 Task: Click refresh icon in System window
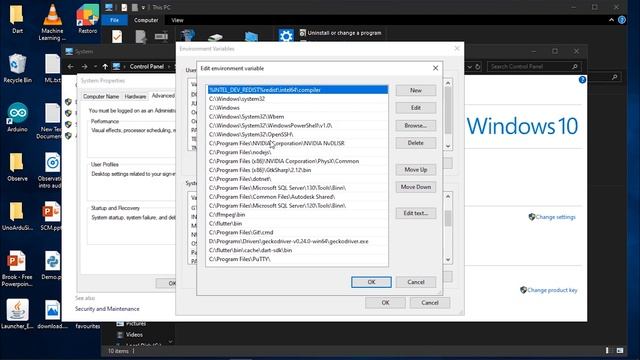(x=478, y=67)
